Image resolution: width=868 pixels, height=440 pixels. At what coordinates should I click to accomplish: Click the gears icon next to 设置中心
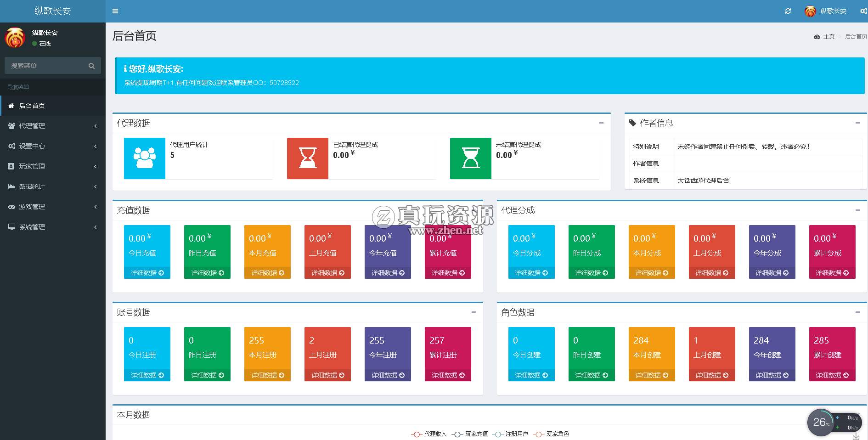point(11,146)
